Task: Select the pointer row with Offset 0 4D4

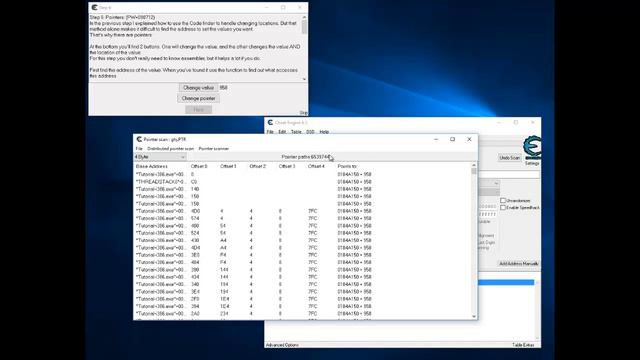Action: (x=302, y=248)
